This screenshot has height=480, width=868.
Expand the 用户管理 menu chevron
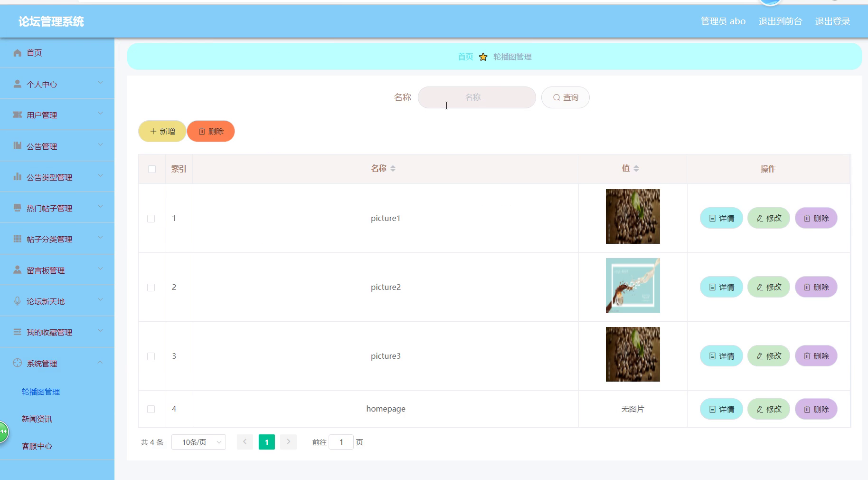tap(100, 113)
